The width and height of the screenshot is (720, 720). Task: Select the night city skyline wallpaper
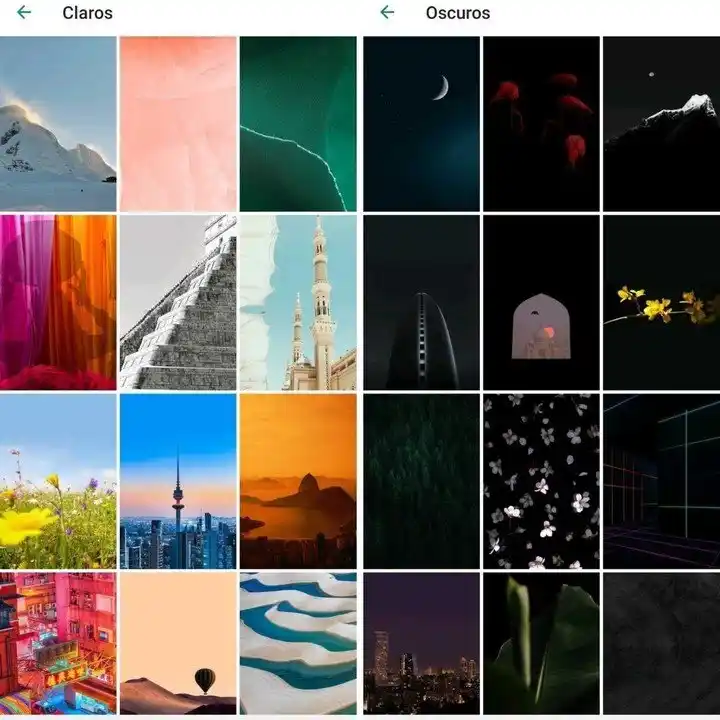[421, 645]
